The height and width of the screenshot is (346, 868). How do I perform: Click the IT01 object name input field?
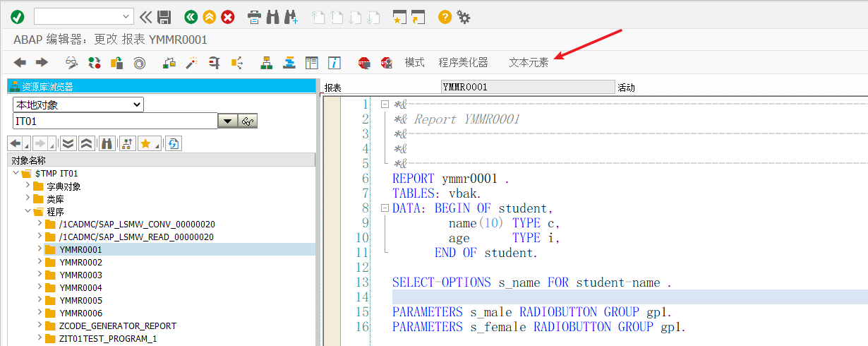pos(114,121)
